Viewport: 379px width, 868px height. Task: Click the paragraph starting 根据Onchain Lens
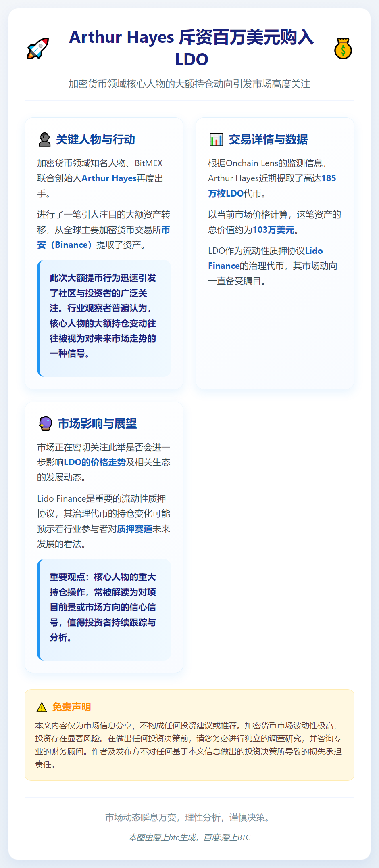[x=275, y=178]
